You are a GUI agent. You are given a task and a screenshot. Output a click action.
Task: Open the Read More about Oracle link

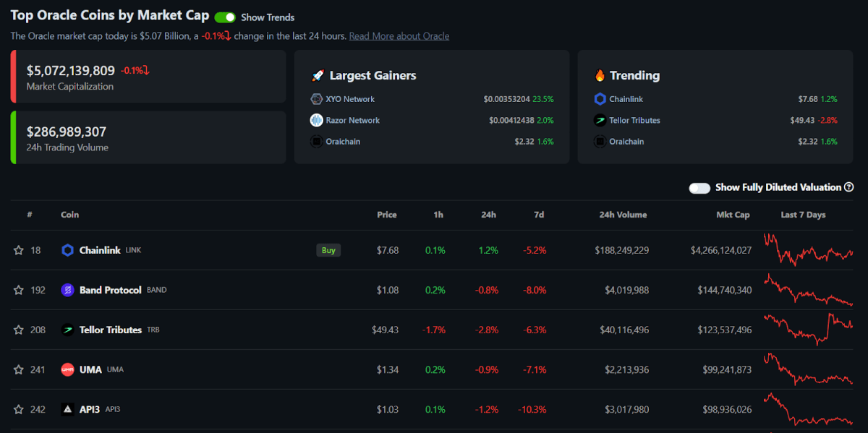399,36
